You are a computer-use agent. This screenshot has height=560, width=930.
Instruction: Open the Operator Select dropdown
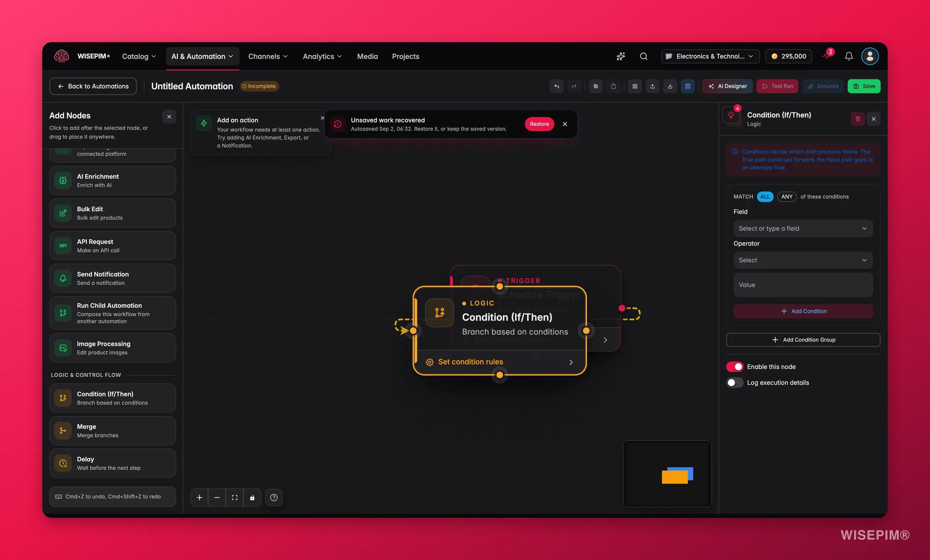[x=803, y=260]
